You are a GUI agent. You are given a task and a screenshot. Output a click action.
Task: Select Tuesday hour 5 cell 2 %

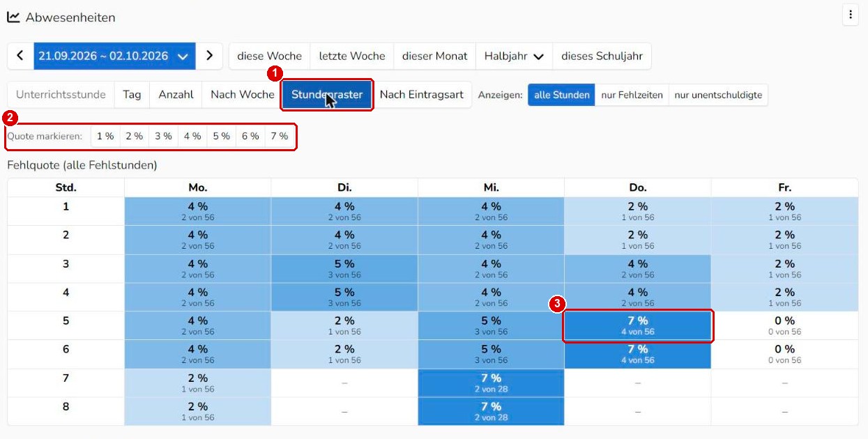(344, 325)
